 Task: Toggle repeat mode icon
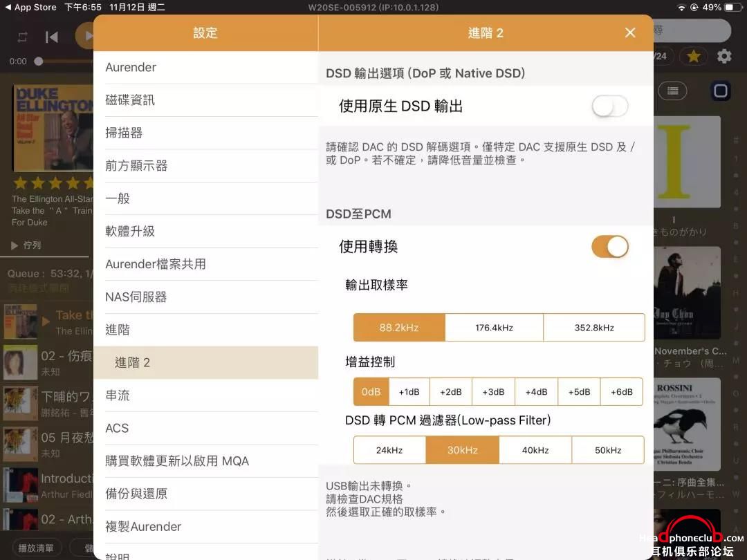[22, 37]
